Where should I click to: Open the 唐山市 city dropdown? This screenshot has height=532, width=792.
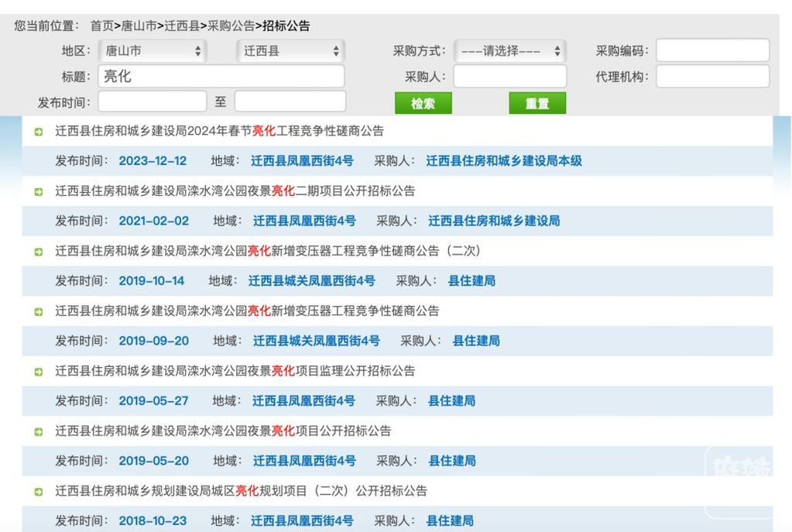pos(153,51)
